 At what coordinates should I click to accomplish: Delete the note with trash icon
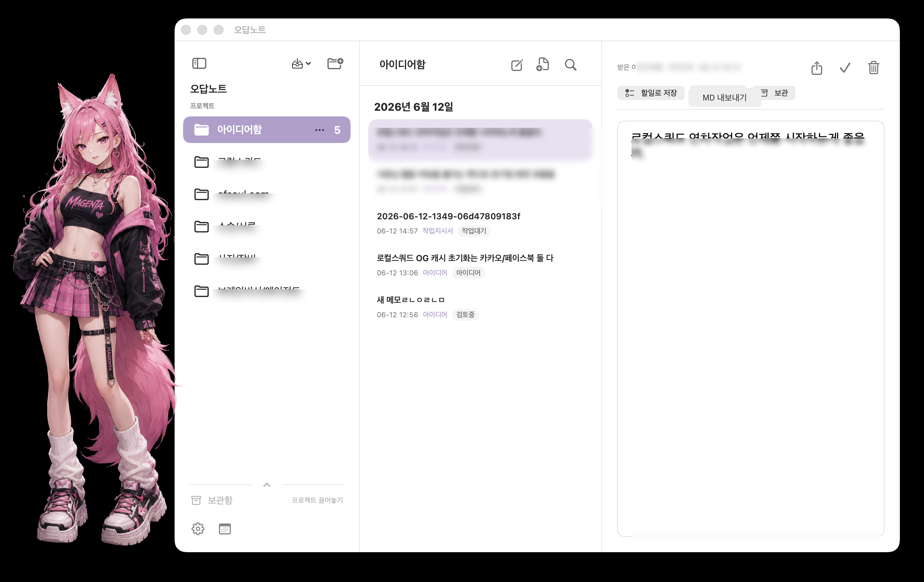click(873, 67)
